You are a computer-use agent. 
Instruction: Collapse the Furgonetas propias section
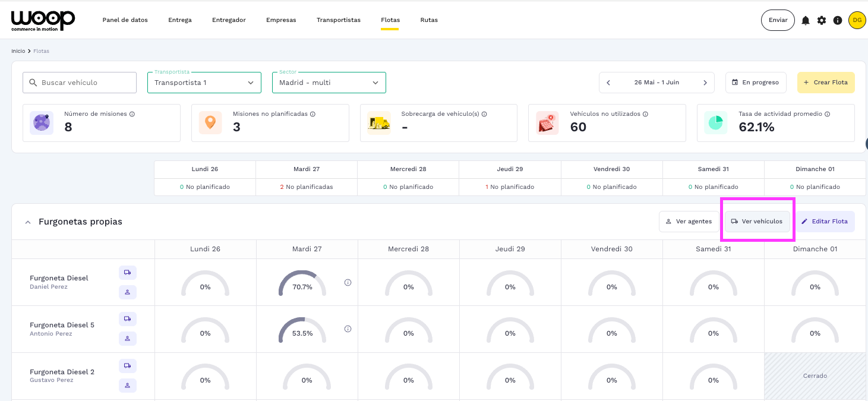click(27, 222)
